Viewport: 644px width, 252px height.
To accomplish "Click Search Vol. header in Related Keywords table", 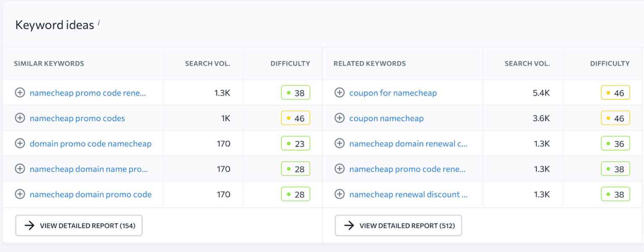I will pyautogui.click(x=527, y=64).
